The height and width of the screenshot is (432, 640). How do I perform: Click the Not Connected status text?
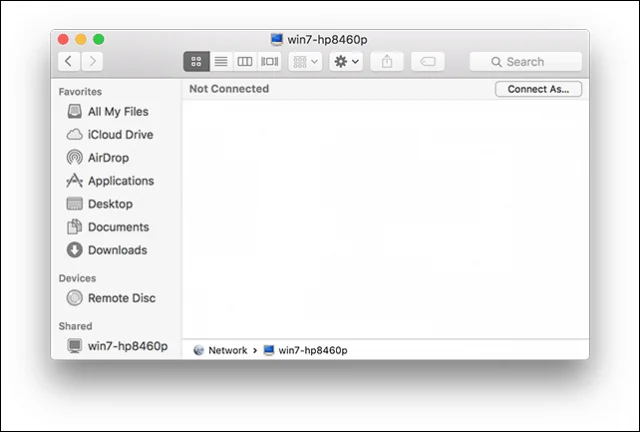[x=229, y=89]
